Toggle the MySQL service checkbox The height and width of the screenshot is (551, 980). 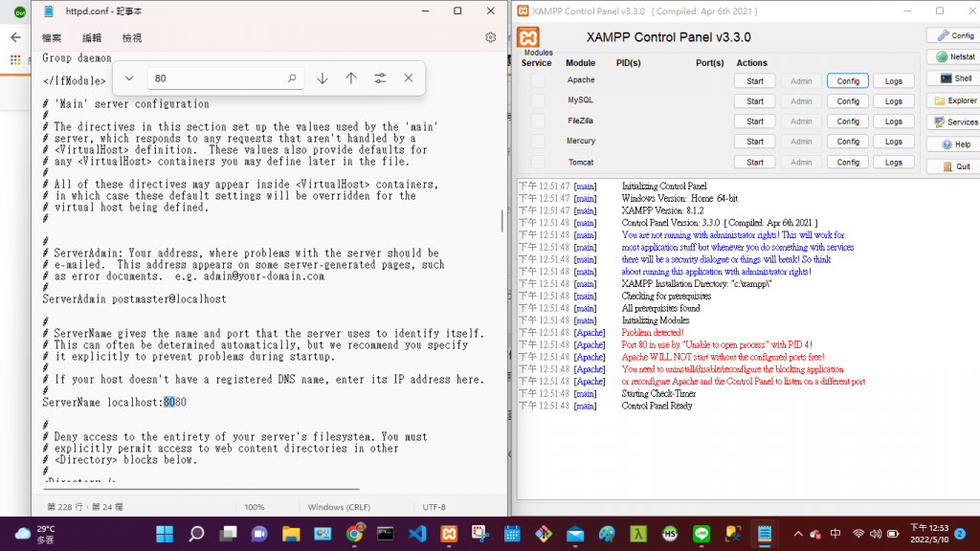tap(538, 100)
